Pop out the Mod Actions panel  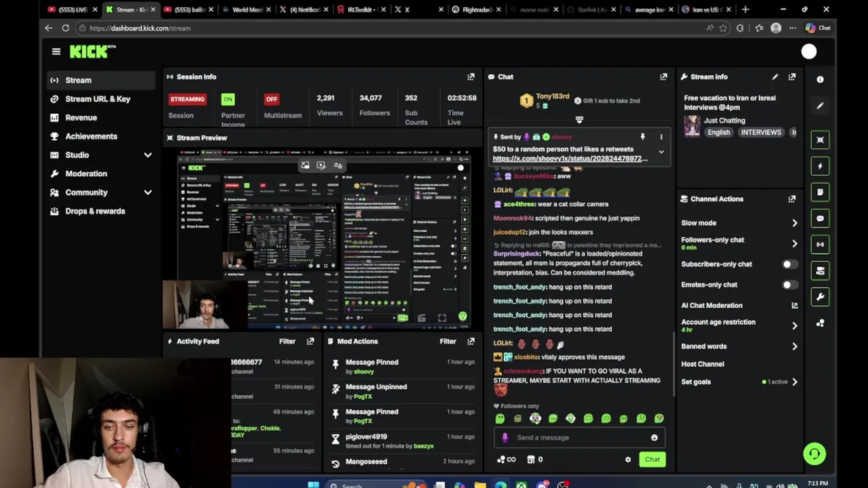pyautogui.click(x=471, y=342)
